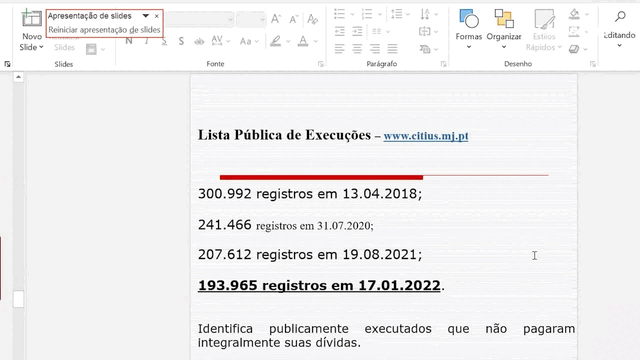640x360 pixels.
Task: Increase font size button
Action: [276, 19]
